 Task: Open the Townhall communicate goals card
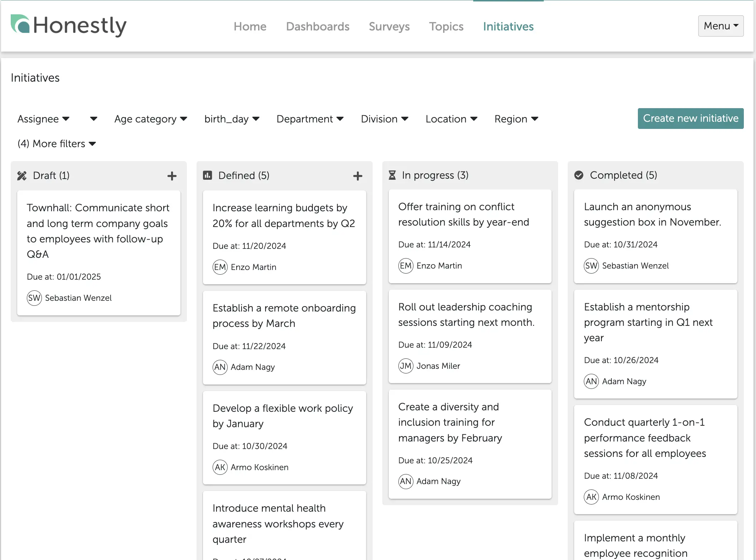point(99,253)
